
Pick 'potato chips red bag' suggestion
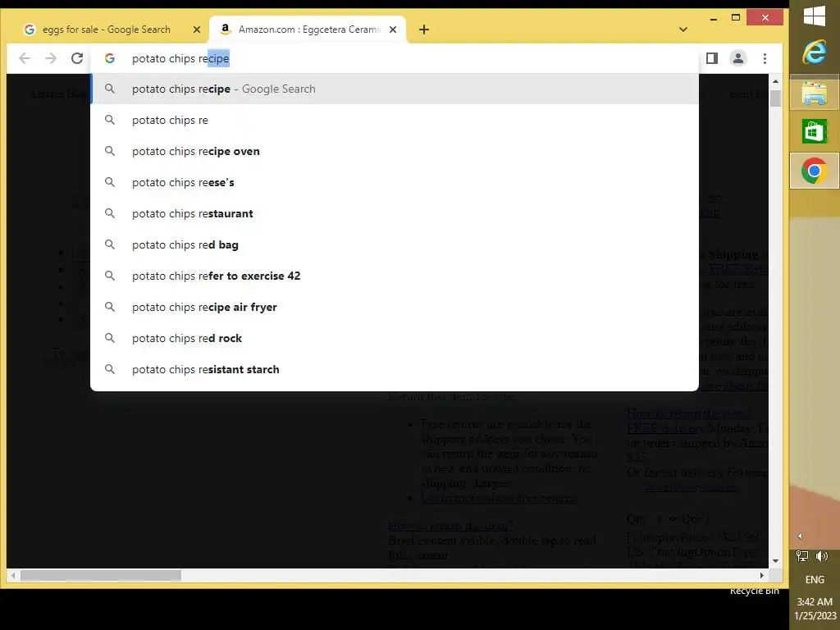(x=395, y=244)
